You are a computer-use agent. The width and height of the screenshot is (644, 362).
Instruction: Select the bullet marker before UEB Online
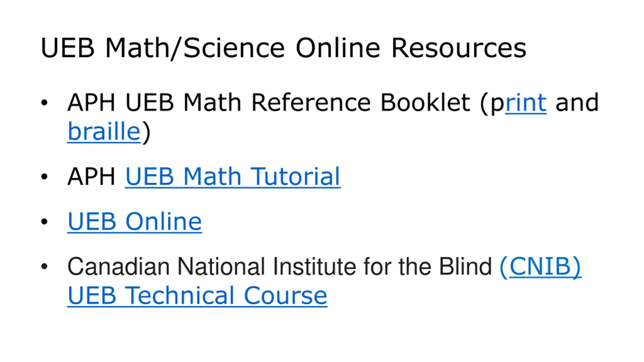tap(44, 221)
